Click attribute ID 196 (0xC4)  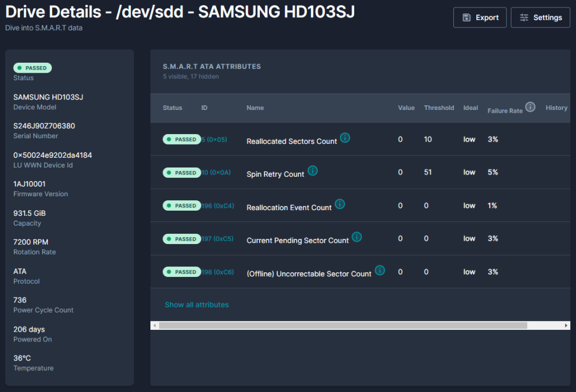coord(218,206)
